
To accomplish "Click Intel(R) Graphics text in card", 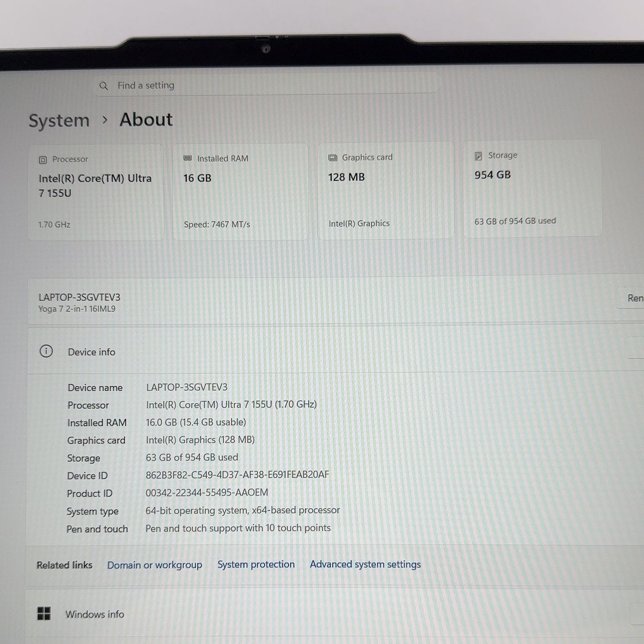I will (359, 224).
